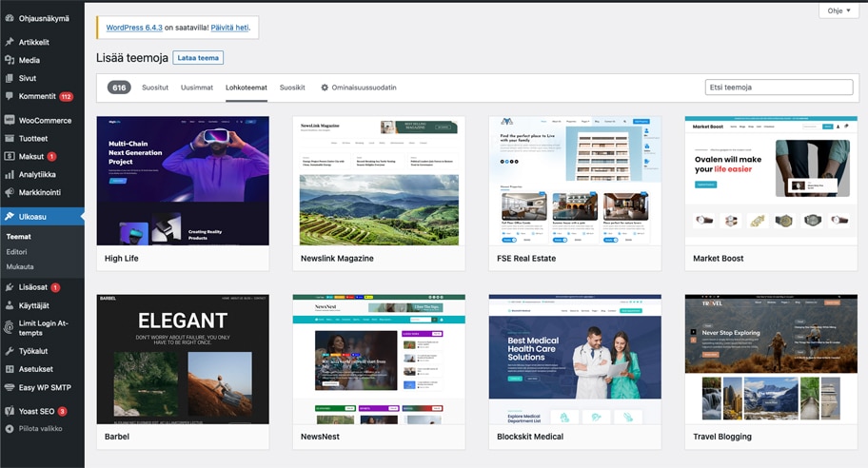Screen dimensions: 868x468
Task: Switch to the Suositut tab
Action: click(155, 88)
